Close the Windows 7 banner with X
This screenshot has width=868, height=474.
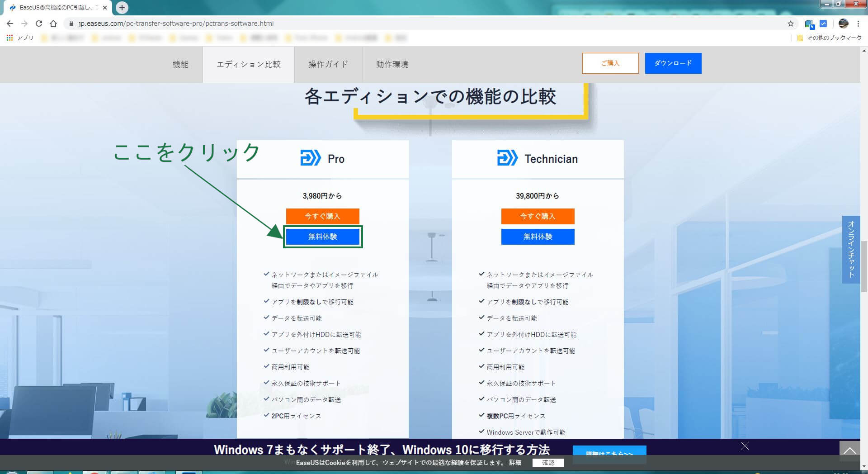coord(745,446)
